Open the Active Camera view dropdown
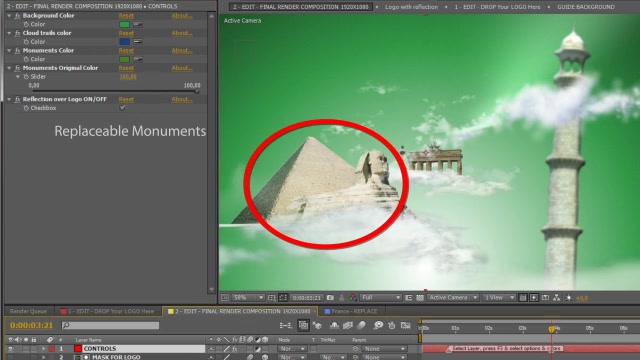 [453, 298]
